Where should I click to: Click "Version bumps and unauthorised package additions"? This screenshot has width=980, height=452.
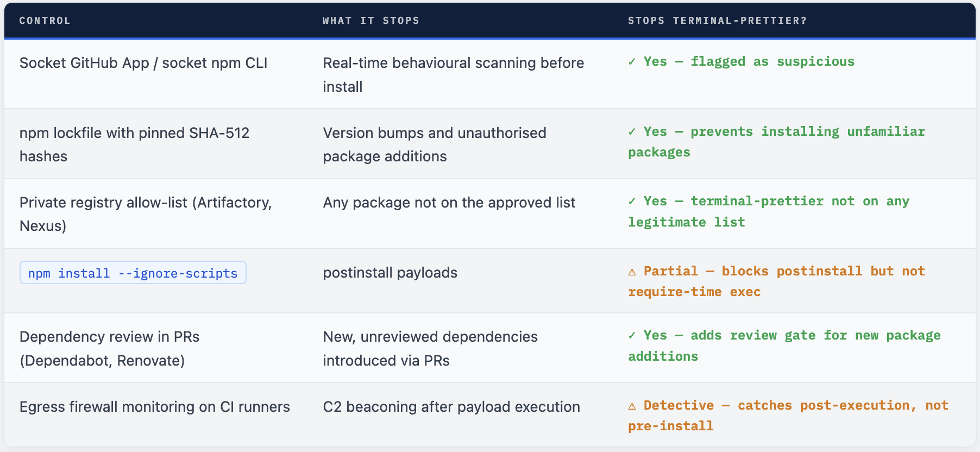pyautogui.click(x=435, y=145)
